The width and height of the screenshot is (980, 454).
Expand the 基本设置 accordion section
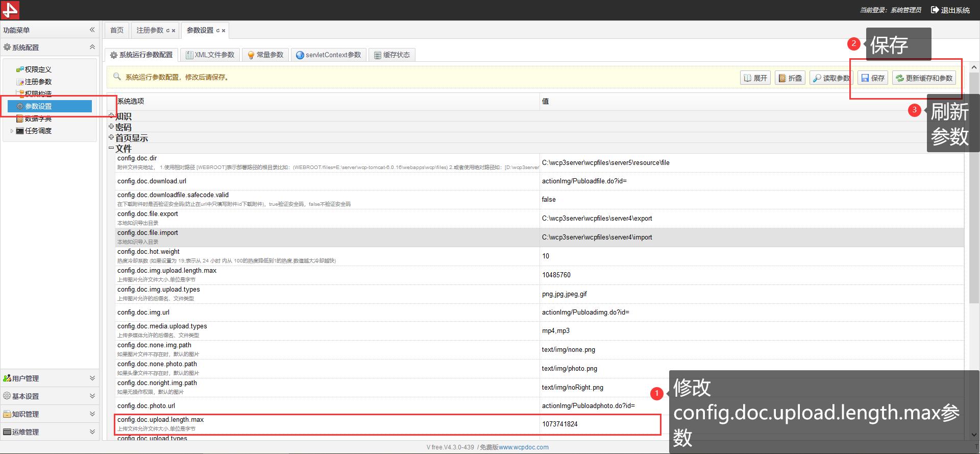[92, 396]
